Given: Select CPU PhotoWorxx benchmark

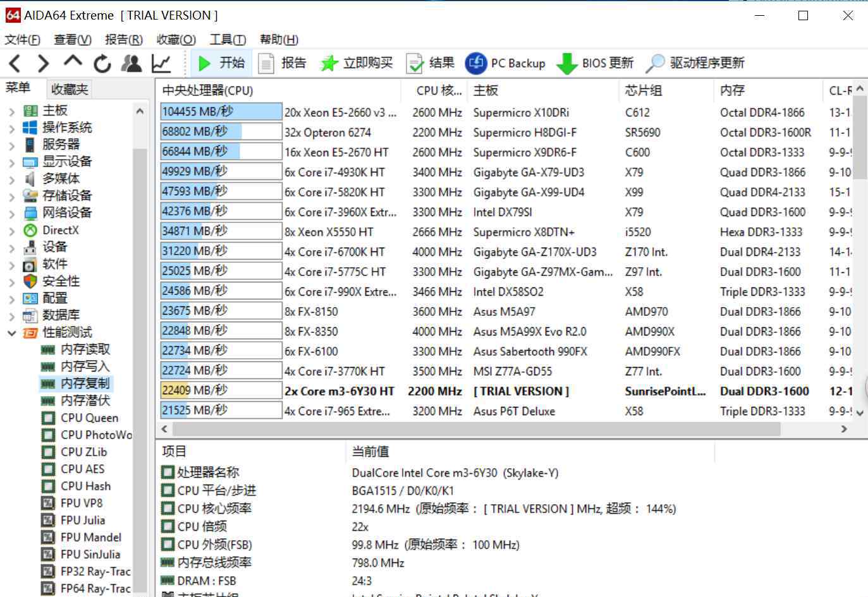Looking at the screenshot, I should coord(96,435).
